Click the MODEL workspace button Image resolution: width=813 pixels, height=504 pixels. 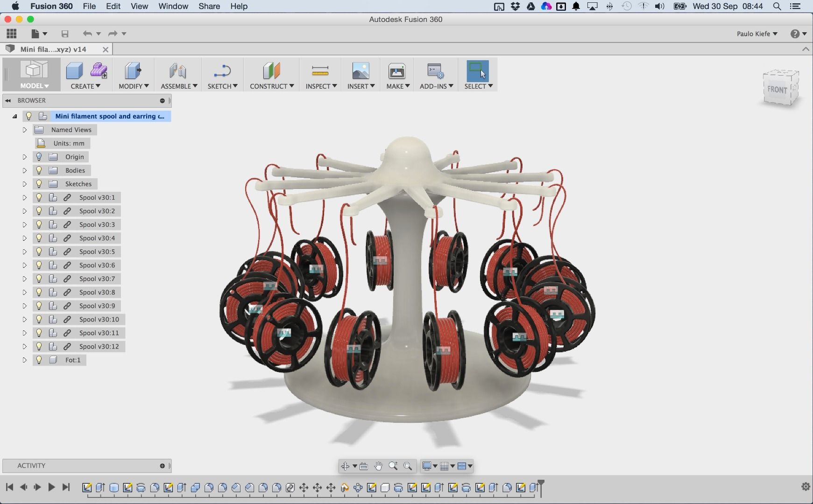click(x=34, y=75)
